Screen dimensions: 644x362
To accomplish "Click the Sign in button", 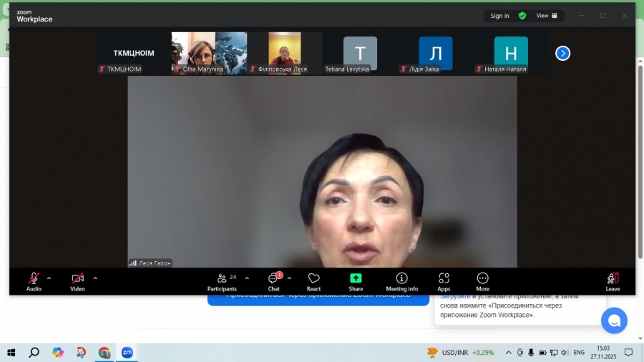I will click(500, 16).
